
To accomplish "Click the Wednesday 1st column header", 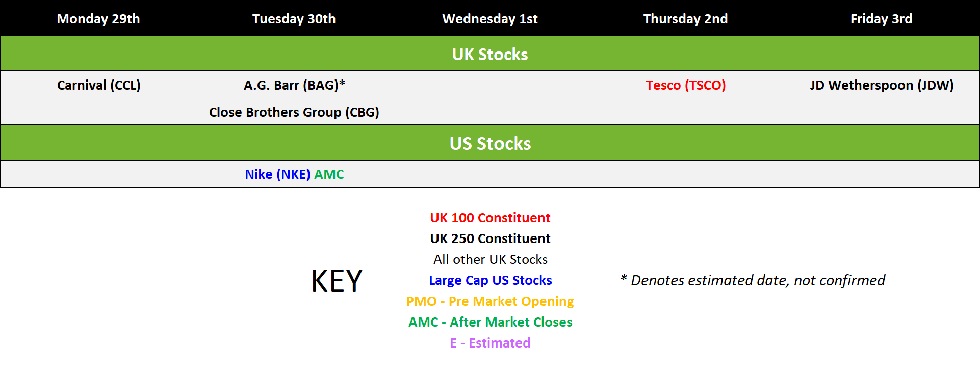I will point(489,19).
